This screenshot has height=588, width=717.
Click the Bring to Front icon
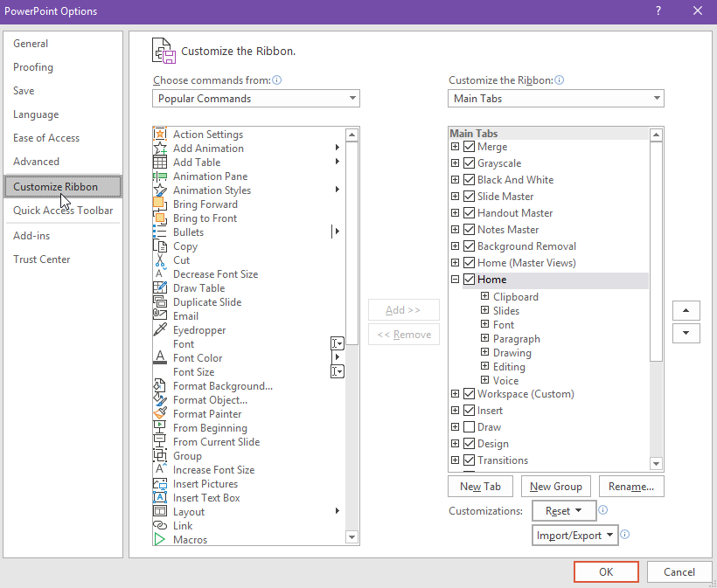tap(160, 218)
